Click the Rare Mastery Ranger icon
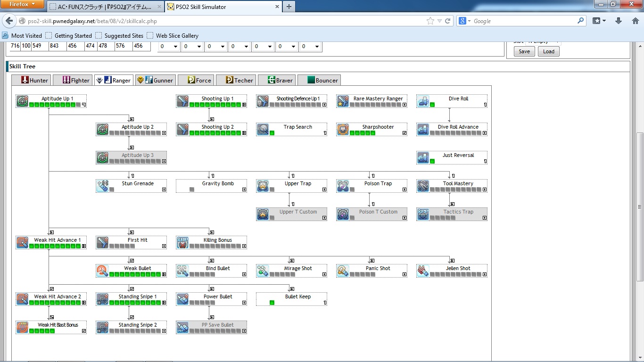Screen dimensions: 644x362 (343, 101)
